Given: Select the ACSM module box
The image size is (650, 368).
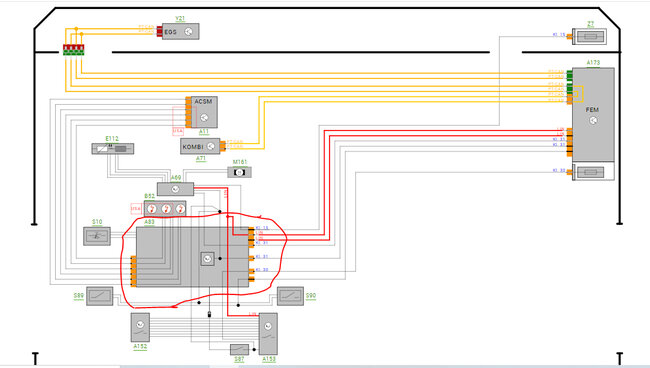Looking at the screenshot, I should tap(204, 112).
